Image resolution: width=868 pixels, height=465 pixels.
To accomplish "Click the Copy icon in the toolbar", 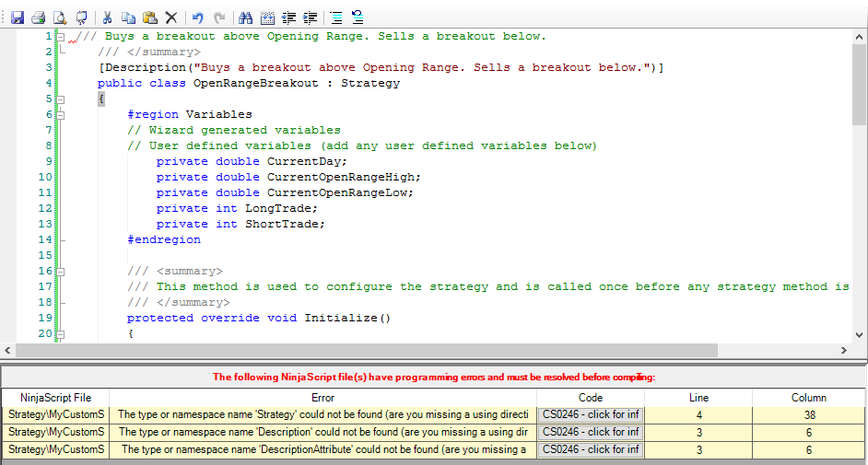I will 128,17.
